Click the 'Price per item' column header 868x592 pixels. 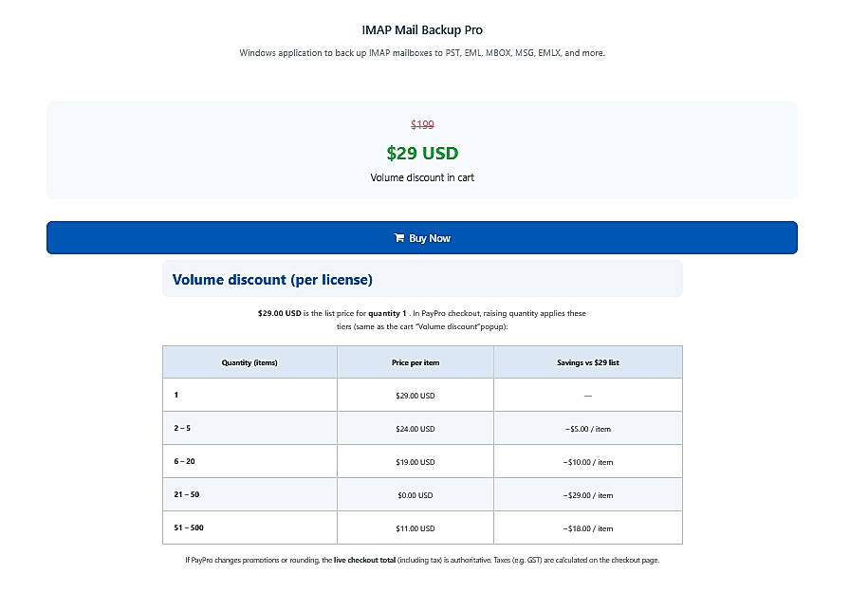(416, 362)
